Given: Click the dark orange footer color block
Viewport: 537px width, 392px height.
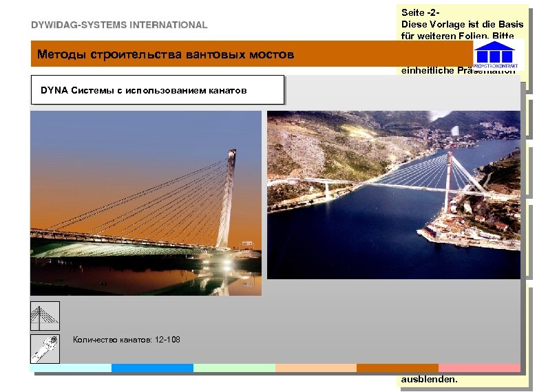Looking at the screenshot, I should coord(398,368).
